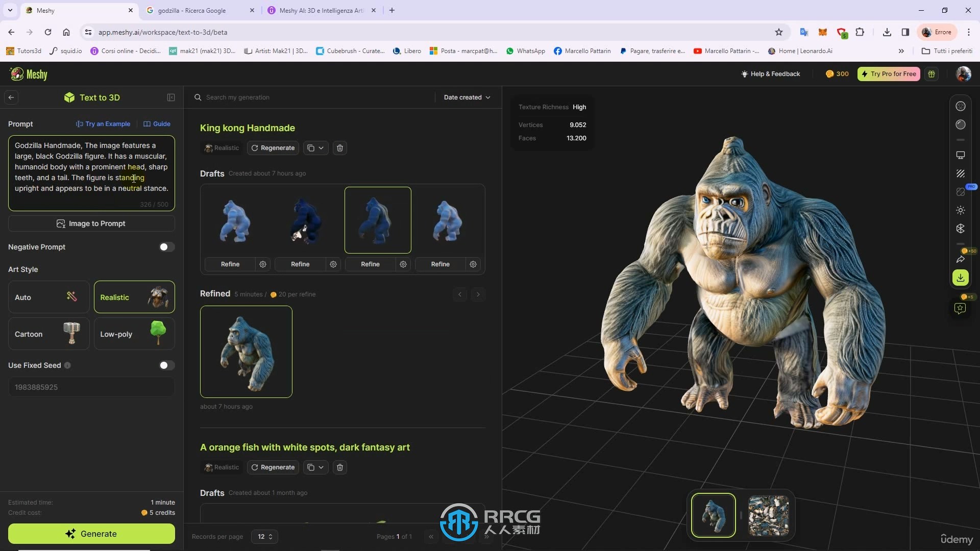Click the cube wireframe icon in viewer toolbar
Screen dimensions: 980x551
coord(961,229)
